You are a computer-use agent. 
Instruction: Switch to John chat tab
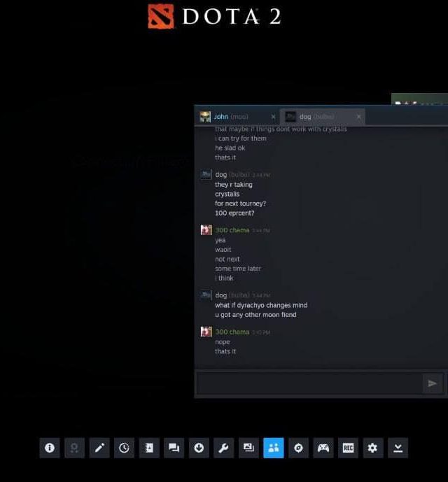coord(231,117)
